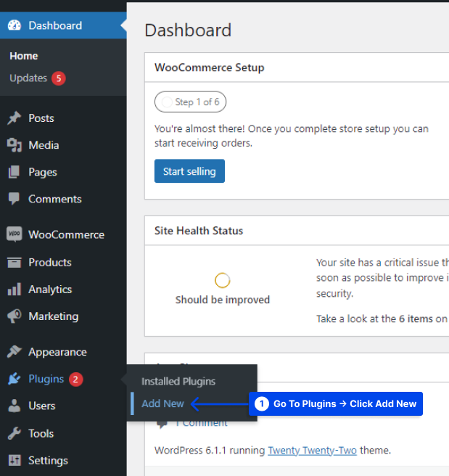Select Installed Plugins in flyout
Viewport: 449px width, 476px height.
[x=178, y=382]
